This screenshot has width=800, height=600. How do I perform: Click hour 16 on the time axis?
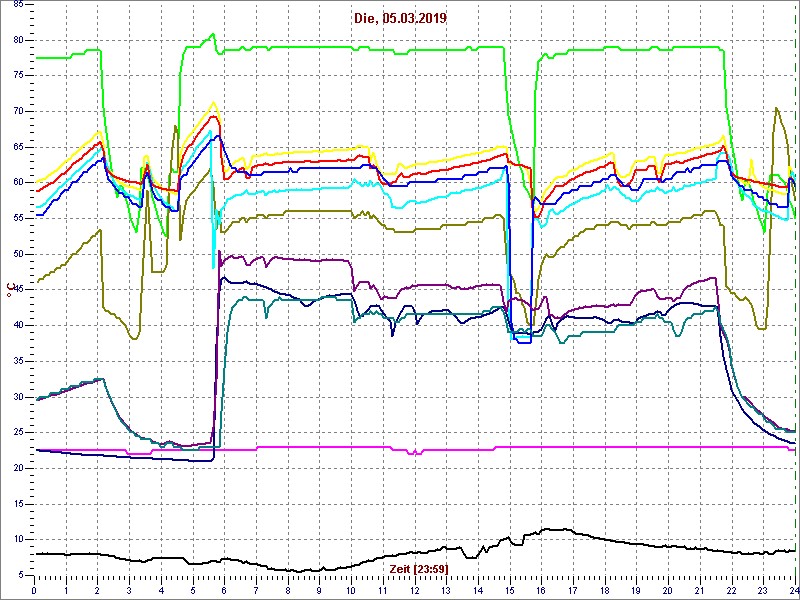point(542,589)
